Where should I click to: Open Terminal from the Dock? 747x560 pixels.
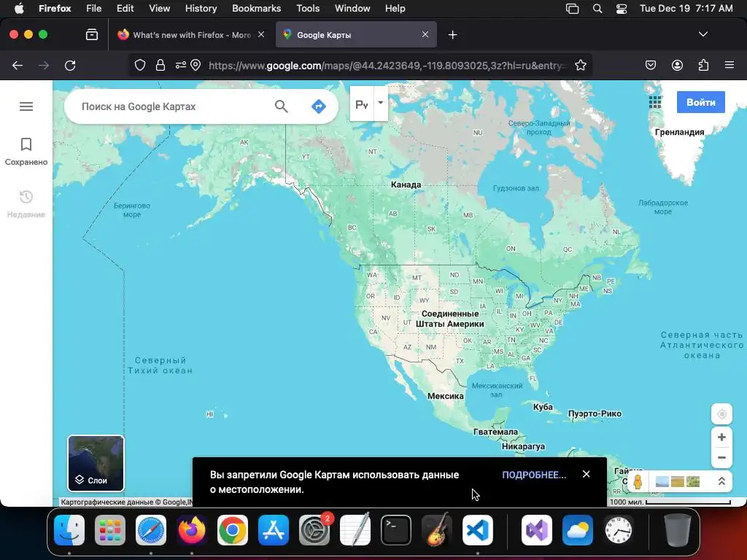[x=396, y=530]
